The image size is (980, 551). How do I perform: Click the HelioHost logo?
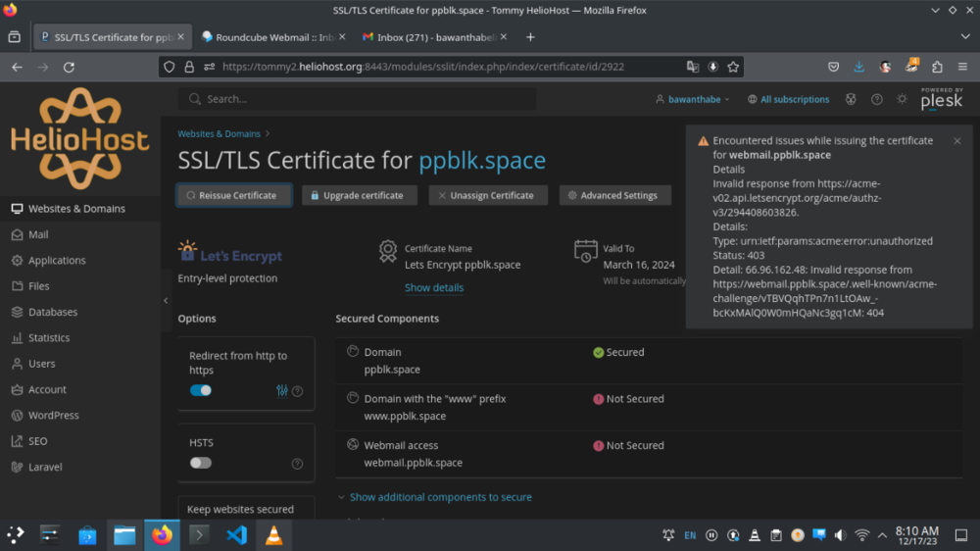[80, 138]
